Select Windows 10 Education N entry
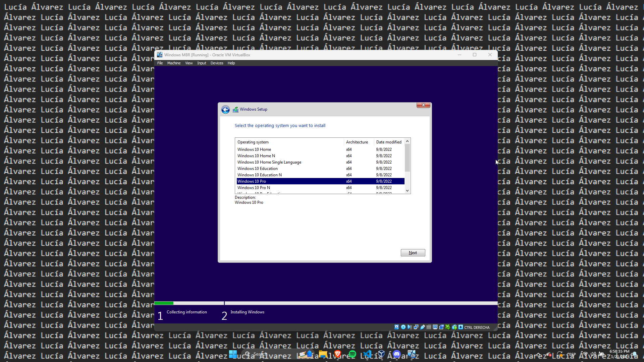The width and height of the screenshot is (644, 362). (259, 175)
